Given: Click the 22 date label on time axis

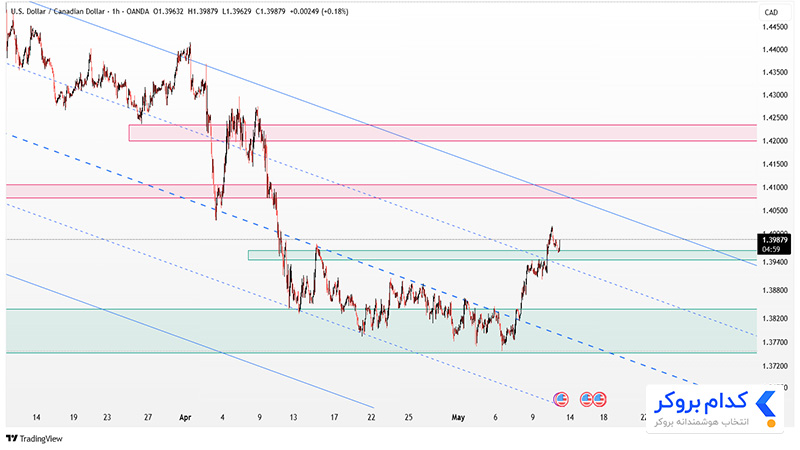Looking at the screenshot, I should pos(371,417).
